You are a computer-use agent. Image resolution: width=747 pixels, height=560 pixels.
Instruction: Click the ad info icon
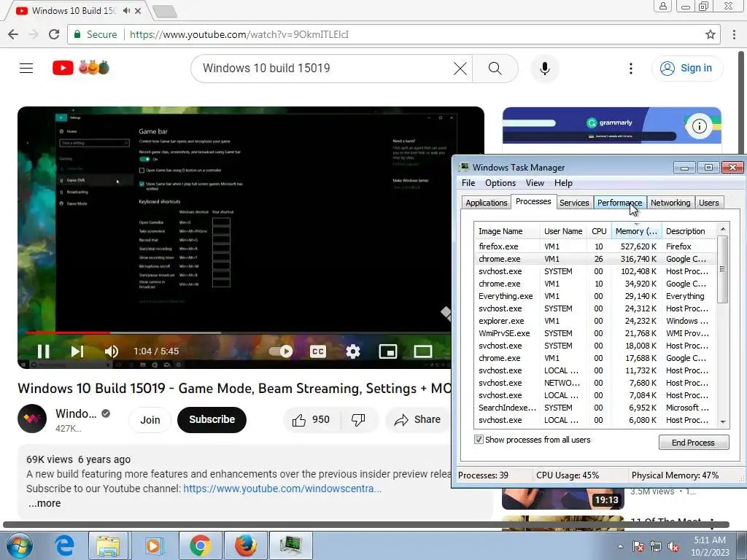pos(699,126)
